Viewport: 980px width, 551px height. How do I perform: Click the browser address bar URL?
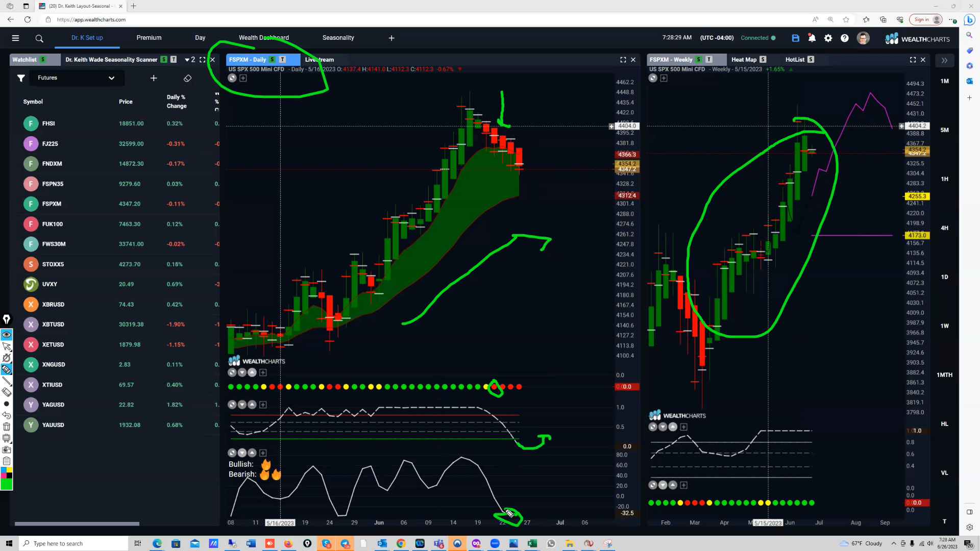coord(91,19)
